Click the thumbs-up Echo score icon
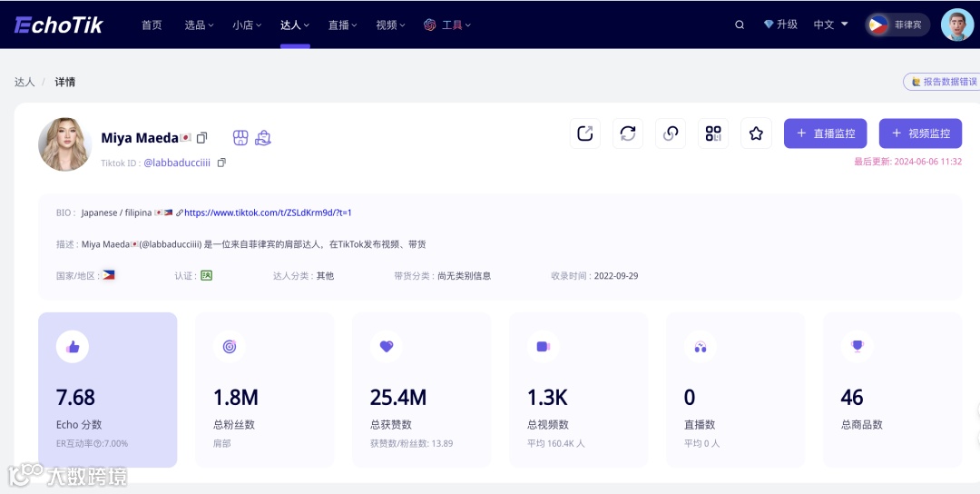The width and height of the screenshot is (980, 494). [x=73, y=346]
